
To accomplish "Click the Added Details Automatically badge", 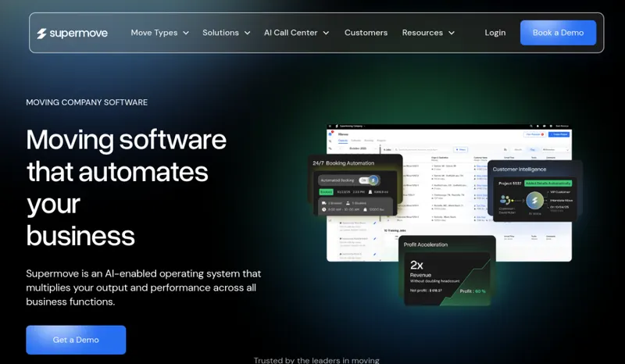I will pyautogui.click(x=548, y=184).
